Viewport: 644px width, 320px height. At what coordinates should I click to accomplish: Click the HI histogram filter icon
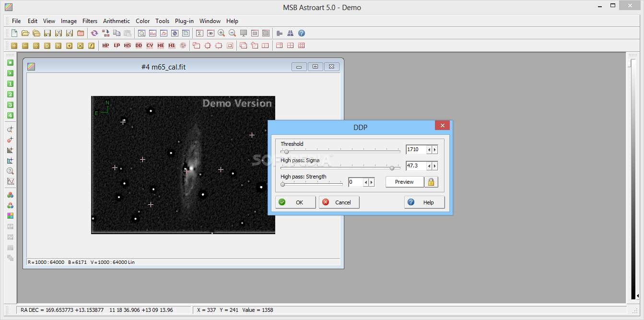pos(172,46)
